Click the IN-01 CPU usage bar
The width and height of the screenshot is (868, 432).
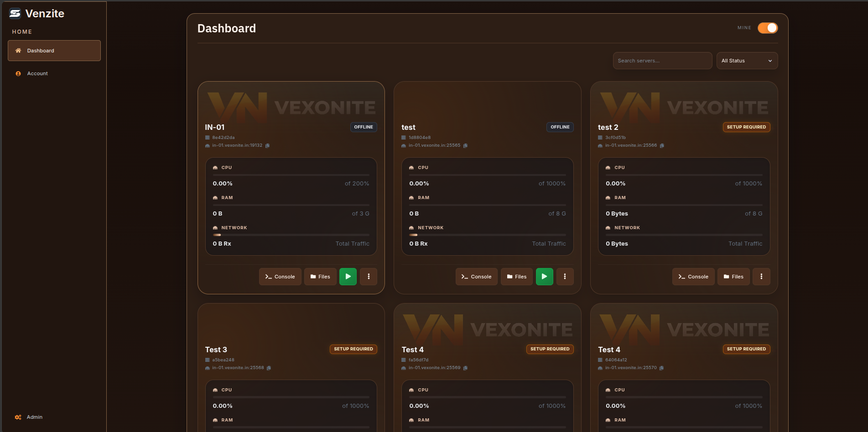point(291,175)
